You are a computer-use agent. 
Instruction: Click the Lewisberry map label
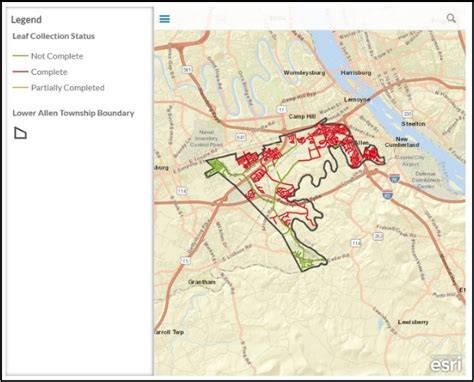point(413,322)
